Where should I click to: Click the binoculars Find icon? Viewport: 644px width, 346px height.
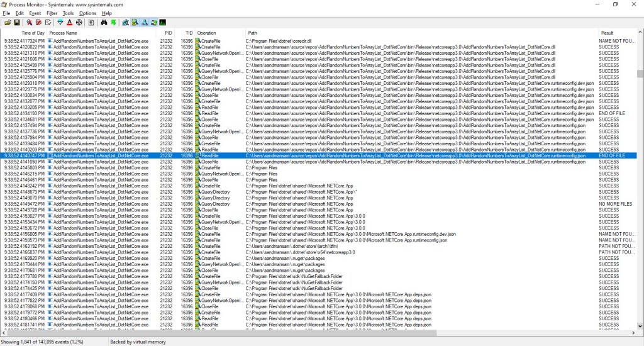coord(104,23)
